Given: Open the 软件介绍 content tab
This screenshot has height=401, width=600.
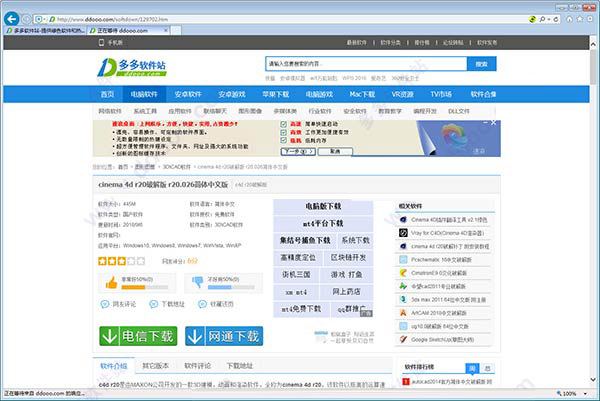Looking at the screenshot, I should 114,366.
